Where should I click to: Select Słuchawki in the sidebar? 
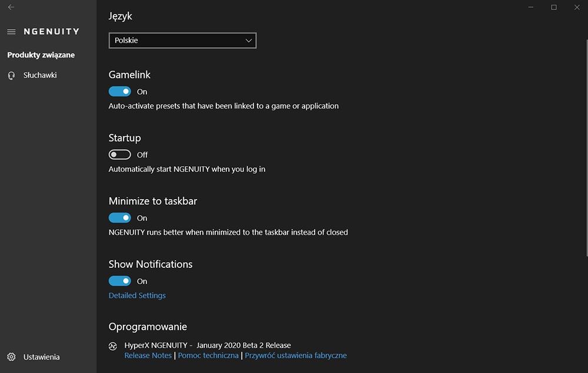coord(40,75)
